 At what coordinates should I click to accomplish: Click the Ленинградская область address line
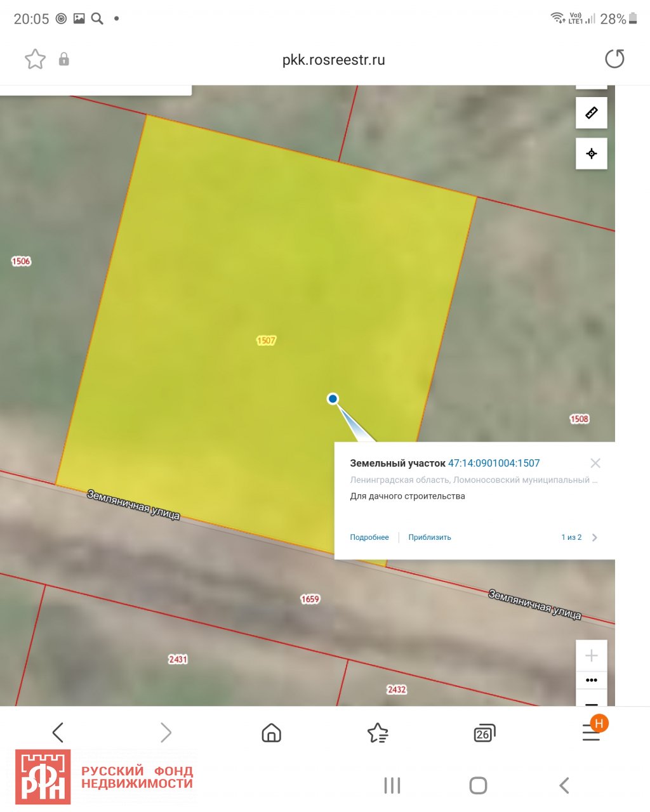(x=474, y=480)
